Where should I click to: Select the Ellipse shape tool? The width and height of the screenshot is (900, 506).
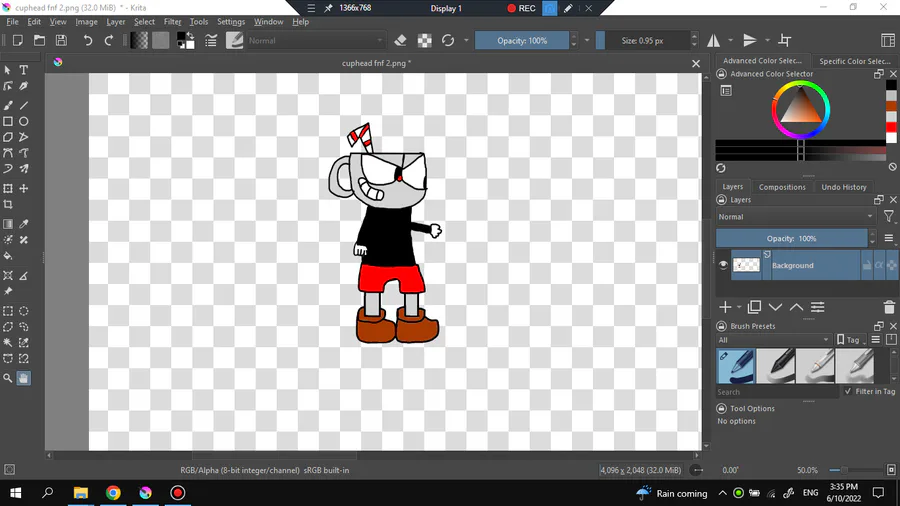coord(24,122)
